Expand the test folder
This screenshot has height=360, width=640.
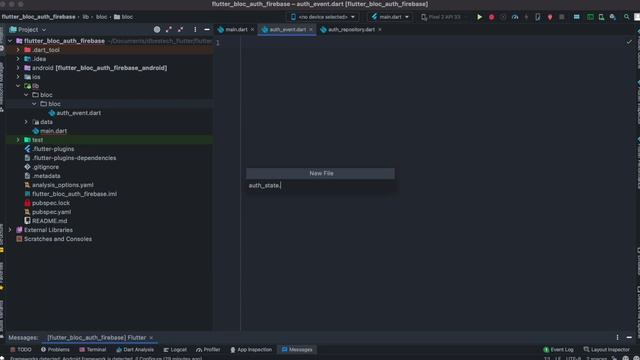[x=18, y=140]
